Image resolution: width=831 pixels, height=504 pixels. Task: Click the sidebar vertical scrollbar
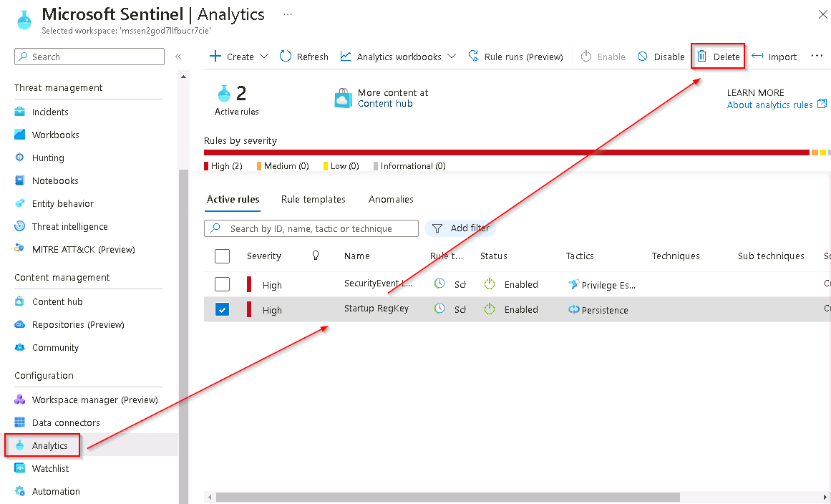183,336
